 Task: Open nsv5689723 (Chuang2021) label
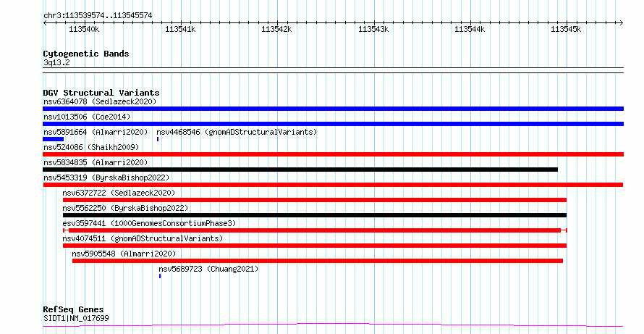(208, 269)
